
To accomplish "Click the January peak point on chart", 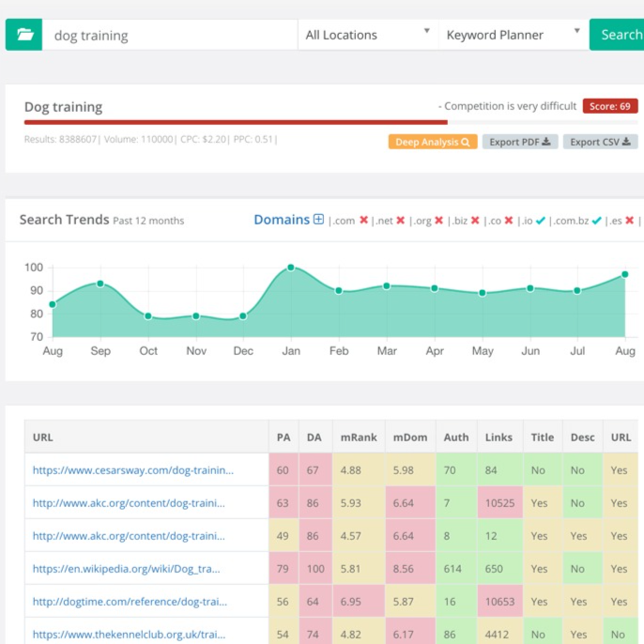I will pyautogui.click(x=291, y=268).
